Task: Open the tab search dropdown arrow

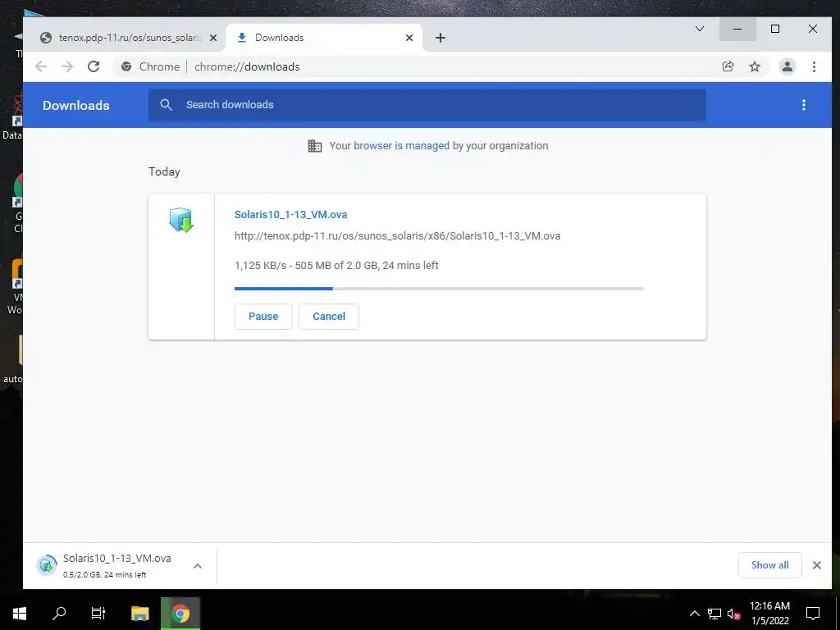Action: (x=700, y=29)
